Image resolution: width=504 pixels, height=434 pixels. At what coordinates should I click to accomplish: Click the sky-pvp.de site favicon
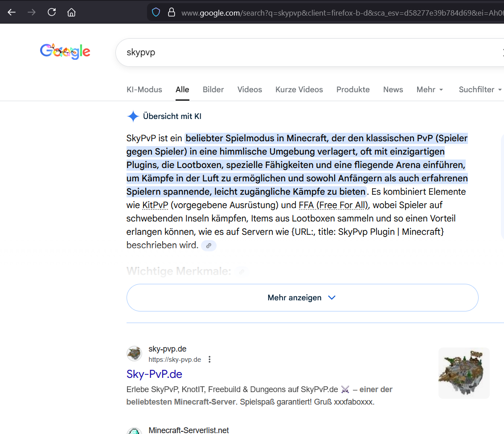coord(134,353)
